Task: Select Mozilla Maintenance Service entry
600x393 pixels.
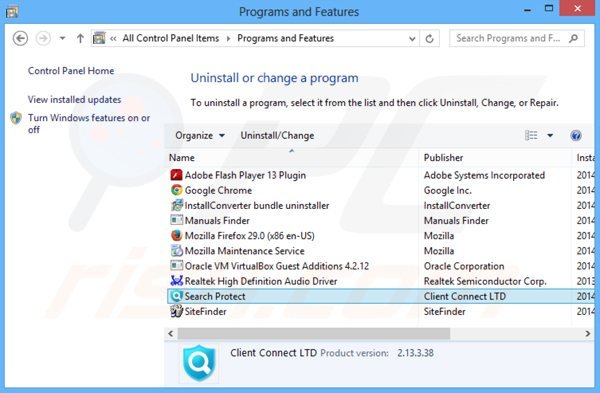Action: [245, 251]
